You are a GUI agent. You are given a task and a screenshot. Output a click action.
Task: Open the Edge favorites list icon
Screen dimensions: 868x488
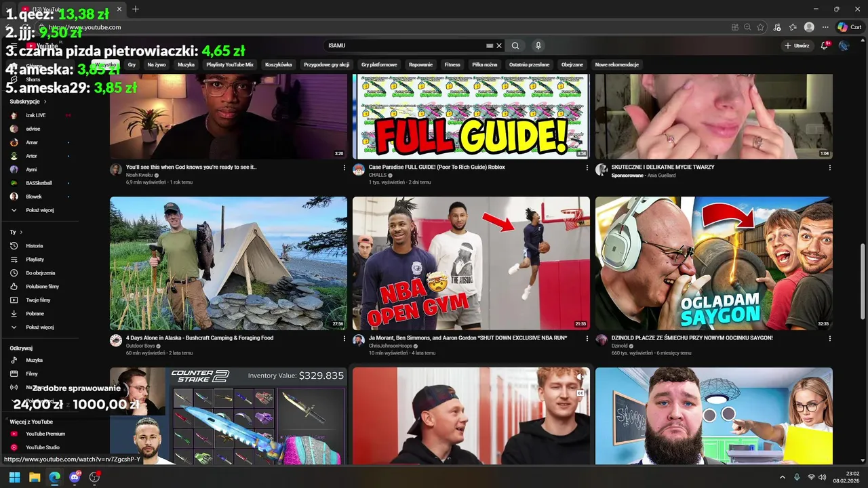pos(793,27)
